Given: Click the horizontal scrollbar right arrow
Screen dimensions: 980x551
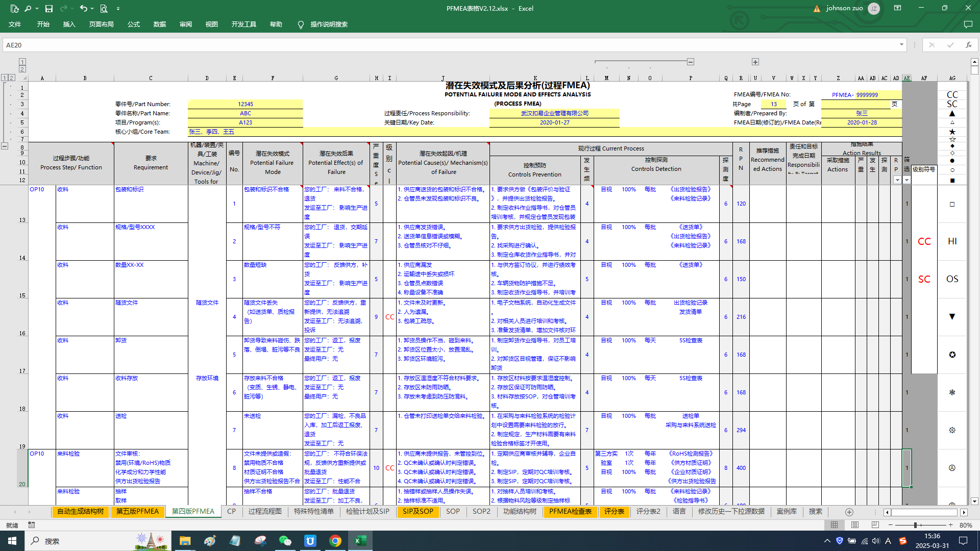Looking at the screenshot, I should 964,512.
